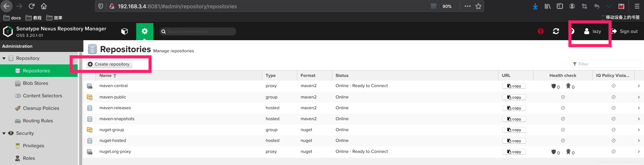
Task: Sort by Format column header
Action: [315, 75]
